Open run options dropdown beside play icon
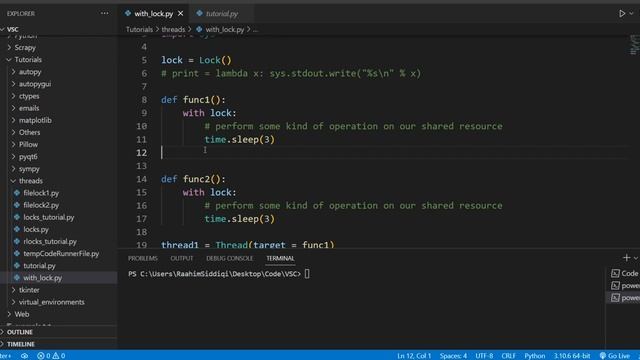 click(631, 13)
